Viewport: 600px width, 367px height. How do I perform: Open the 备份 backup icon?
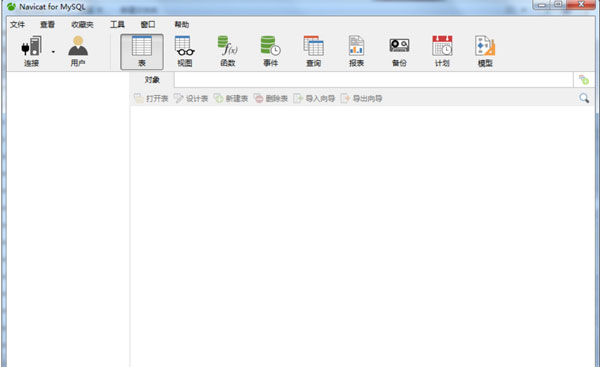(399, 51)
